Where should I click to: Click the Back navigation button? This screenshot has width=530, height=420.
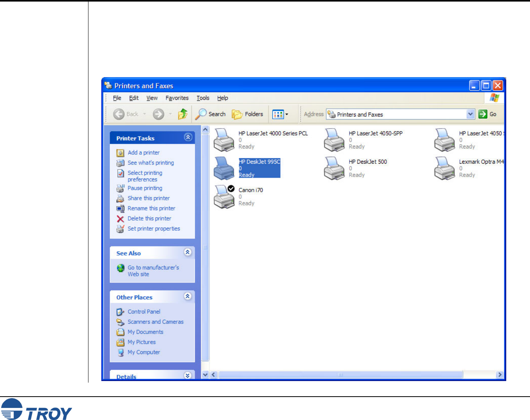(x=125, y=114)
